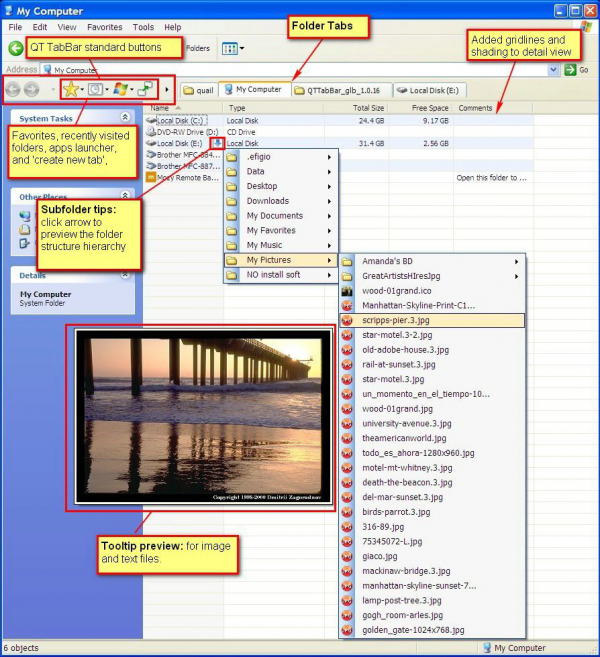This screenshot has width=600, height=657.
Task: Open the Desktop folder entry
Action: click(281, 186)
